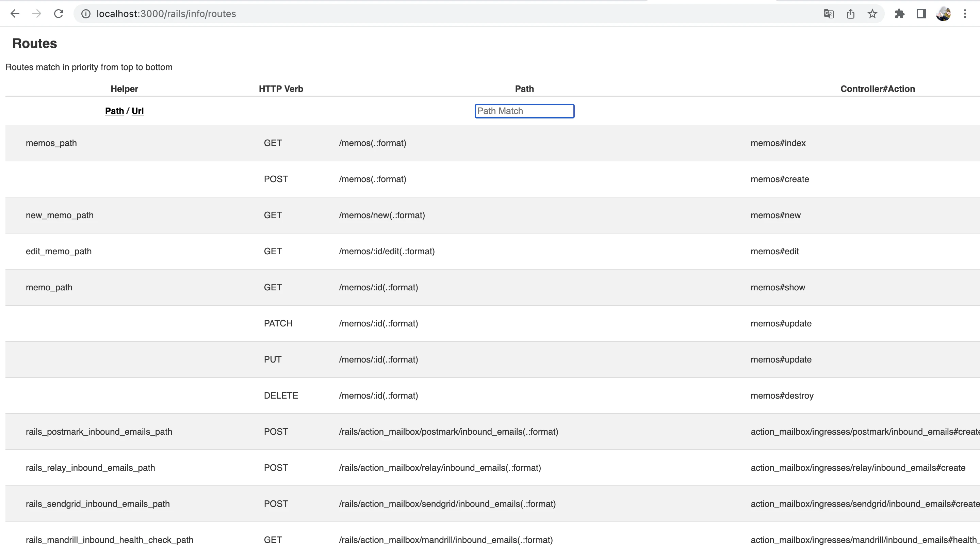The height and width of the screenshot is (546, 980).
Task: View site information icon in address bar
Action: tap(86, 14)
